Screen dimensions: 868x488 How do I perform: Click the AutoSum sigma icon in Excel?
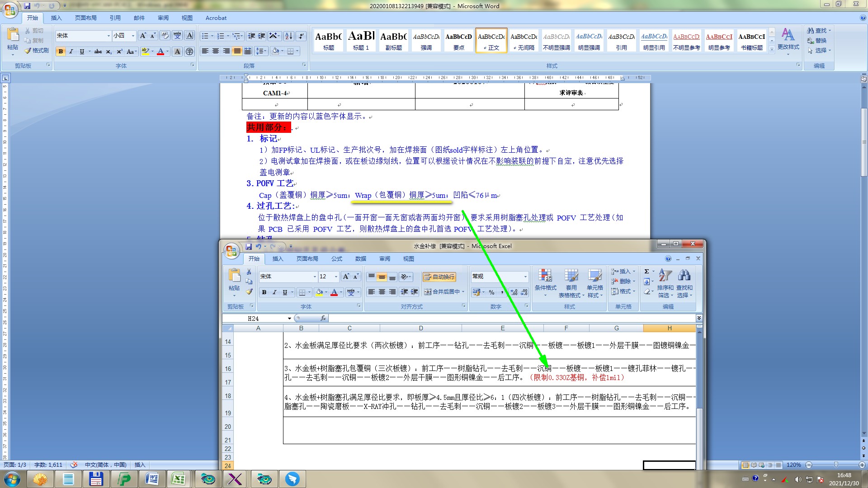point(647,272)
